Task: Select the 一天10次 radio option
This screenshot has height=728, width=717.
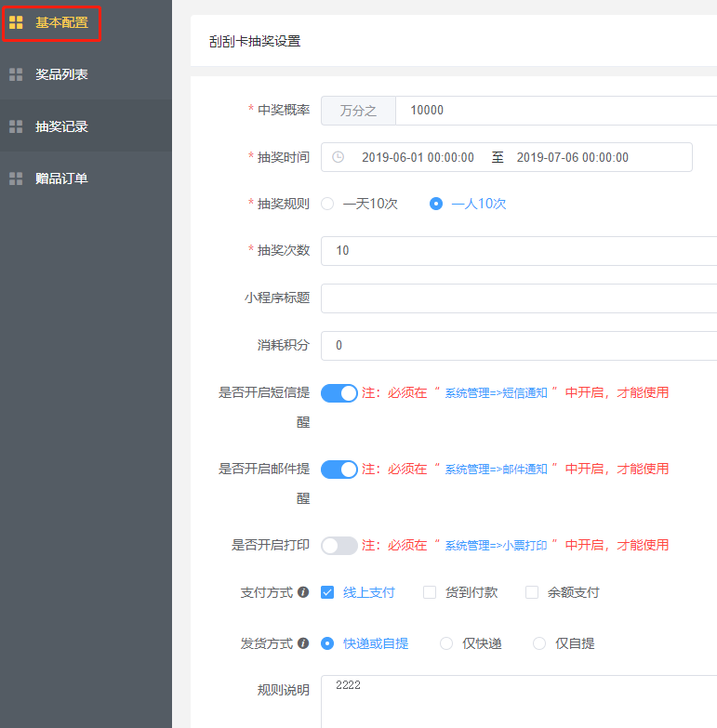Action: (x=327, y=204)
